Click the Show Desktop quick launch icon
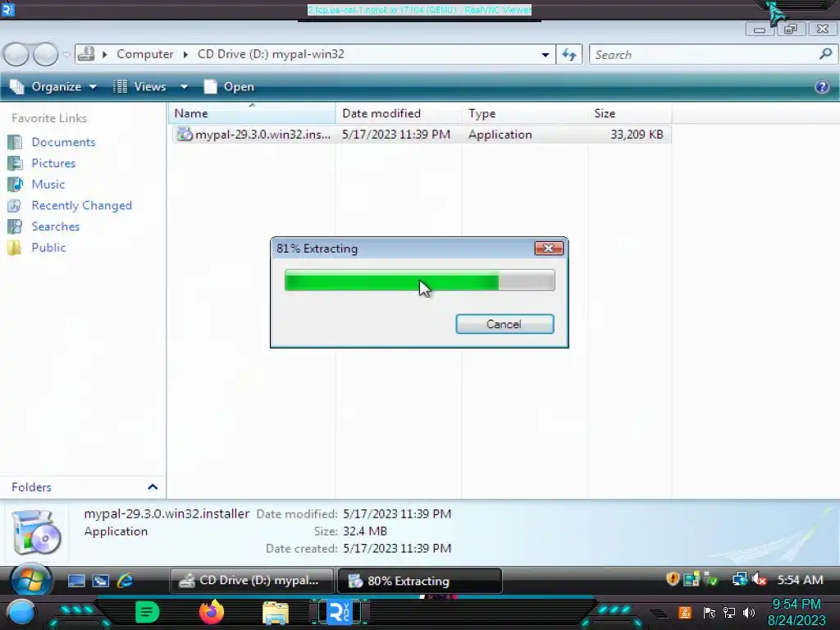840x630 pixels. point(76,581)
